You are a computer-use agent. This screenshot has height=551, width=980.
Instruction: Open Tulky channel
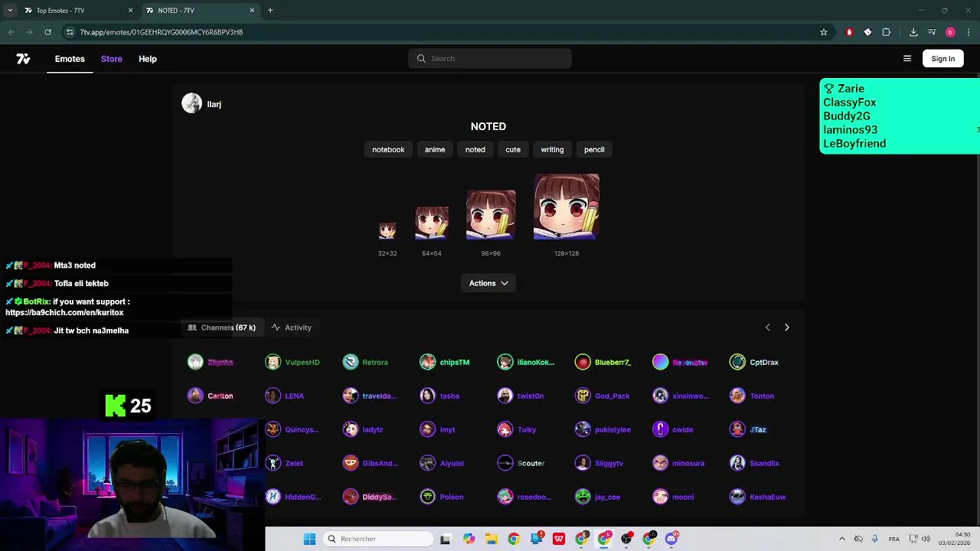[517, 429]
